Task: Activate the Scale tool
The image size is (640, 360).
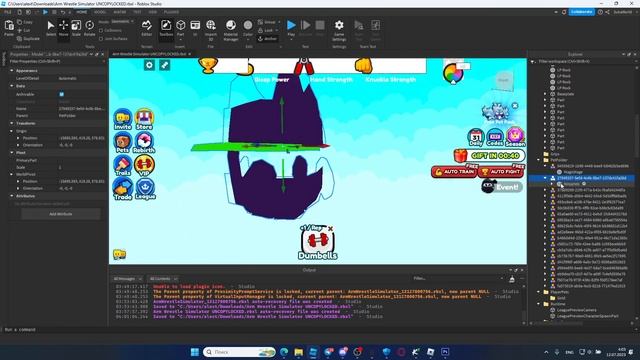Action: tap(76, 29)
